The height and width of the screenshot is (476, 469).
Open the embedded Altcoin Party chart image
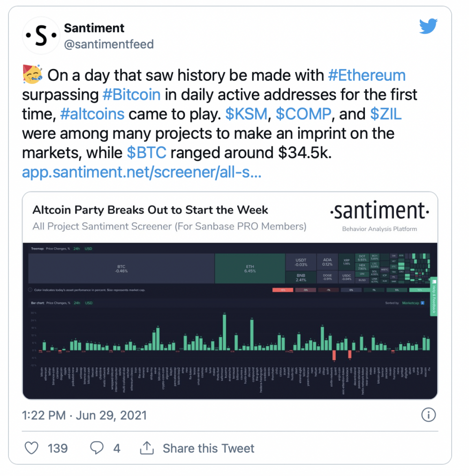coord(230,295)
